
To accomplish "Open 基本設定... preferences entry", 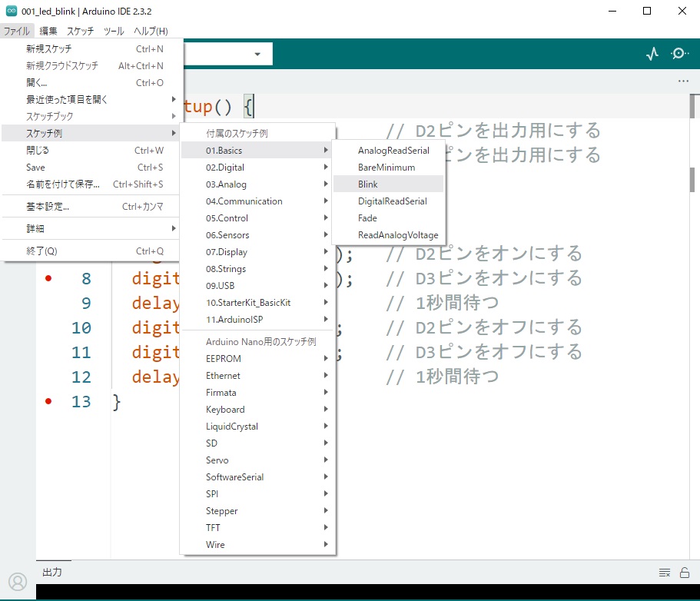I will pos(91,206).
